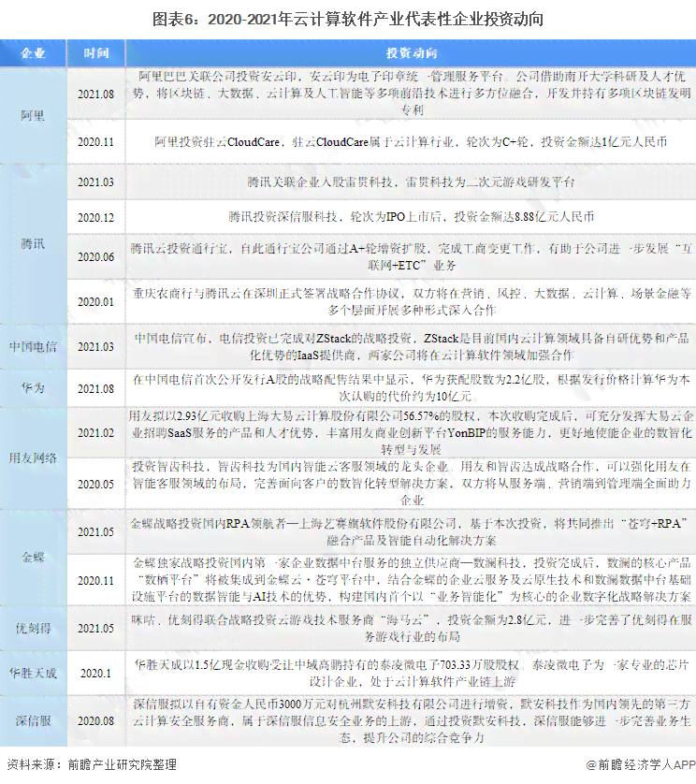Click the 2021.02 date cell

pos(96,433)
